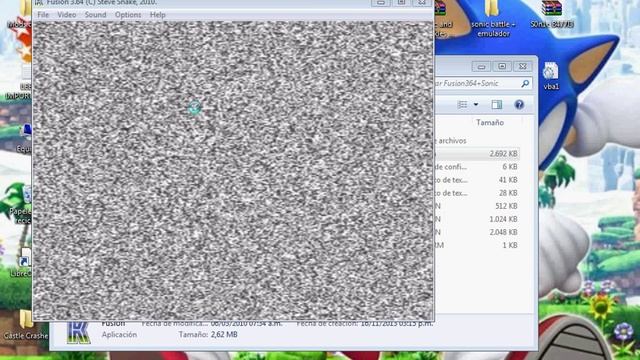
Task: Select the vba1 file on desktop
Action: (x=551, y=76)
